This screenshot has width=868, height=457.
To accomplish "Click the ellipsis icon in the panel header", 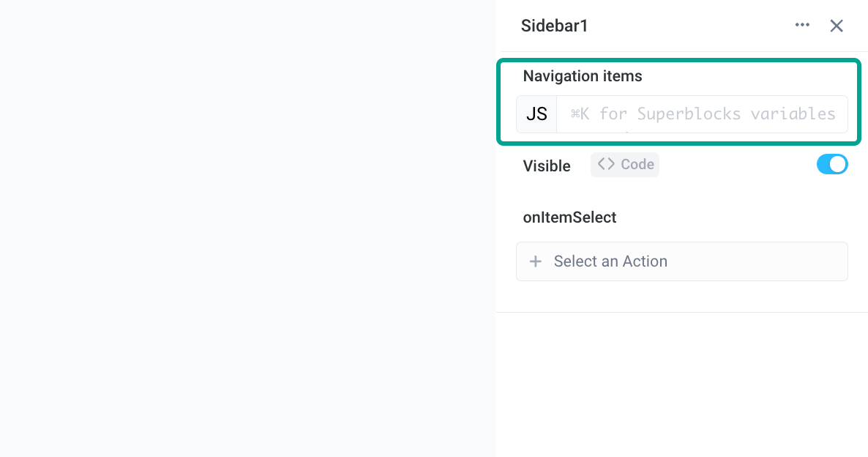I will coord(801,24).
